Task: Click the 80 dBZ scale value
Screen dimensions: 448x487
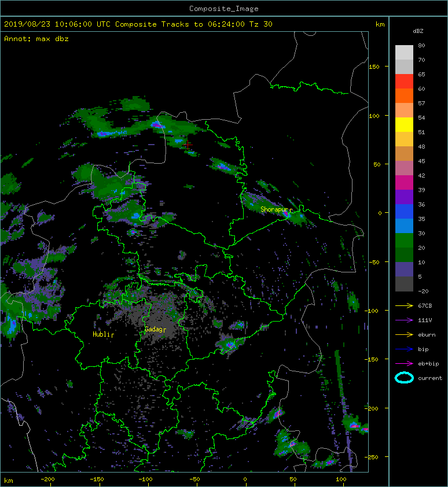Action: tap(421, 45)
